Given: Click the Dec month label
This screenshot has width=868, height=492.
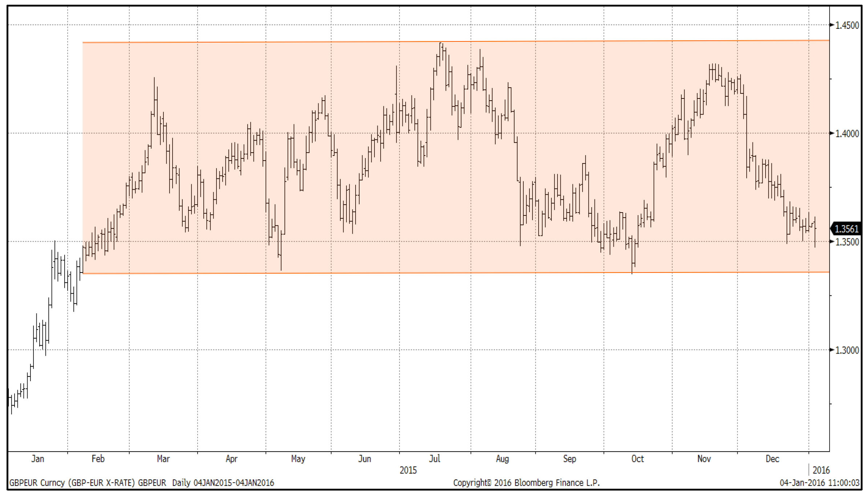Looking at the screenshot, I should pos(772,459).
